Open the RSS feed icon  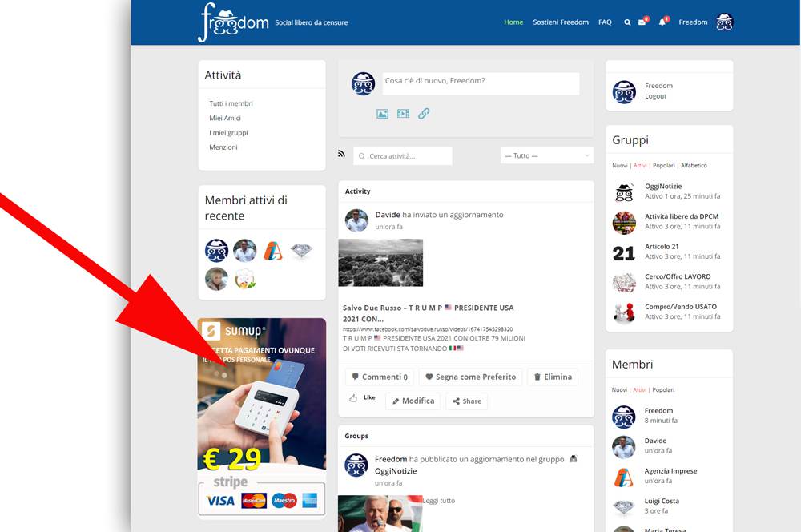(x=341, y=153)
